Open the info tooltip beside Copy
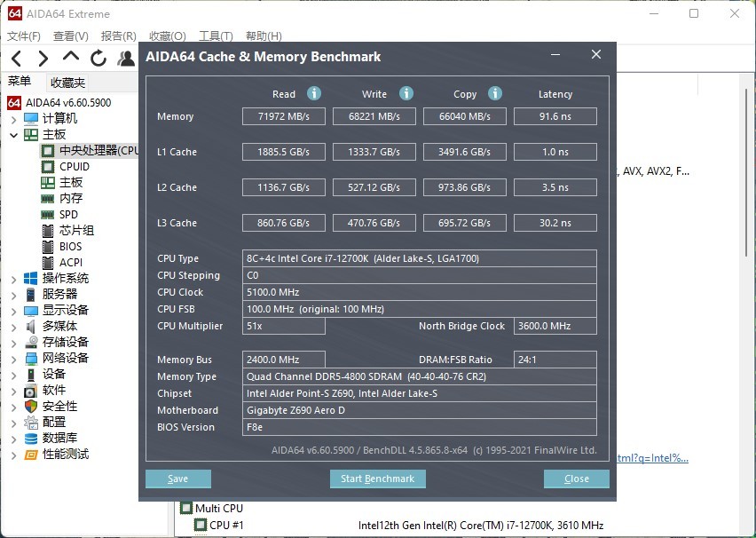Image resolution: width=756 pixels, height=538 pixels. 494,93
